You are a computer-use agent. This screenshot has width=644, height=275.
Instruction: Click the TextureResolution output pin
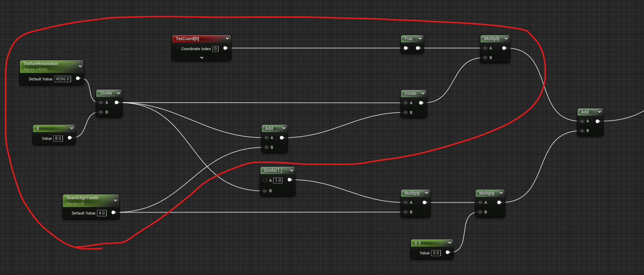click(78, 78)
